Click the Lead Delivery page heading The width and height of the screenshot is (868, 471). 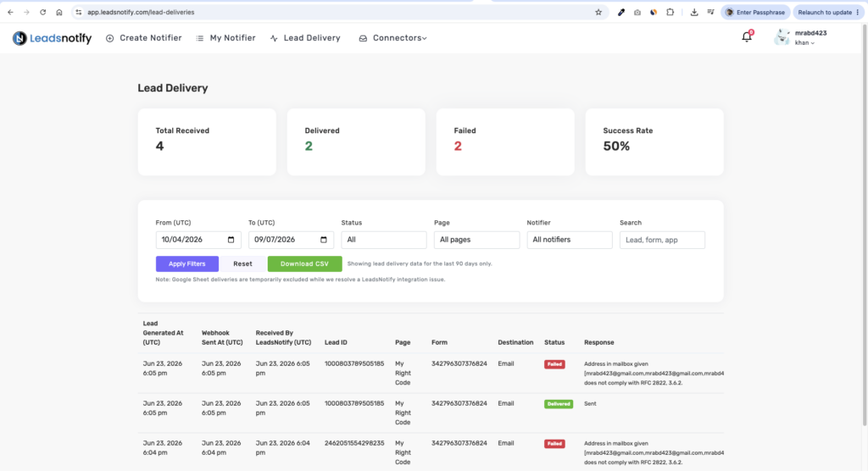pyautogui.click(x=173, y=88)
